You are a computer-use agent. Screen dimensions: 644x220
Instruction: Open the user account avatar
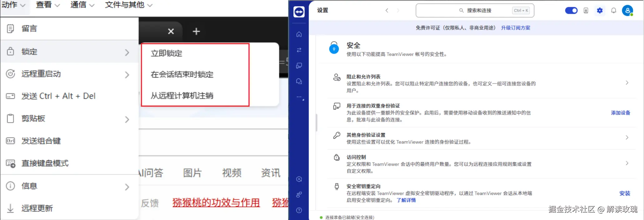627,10
